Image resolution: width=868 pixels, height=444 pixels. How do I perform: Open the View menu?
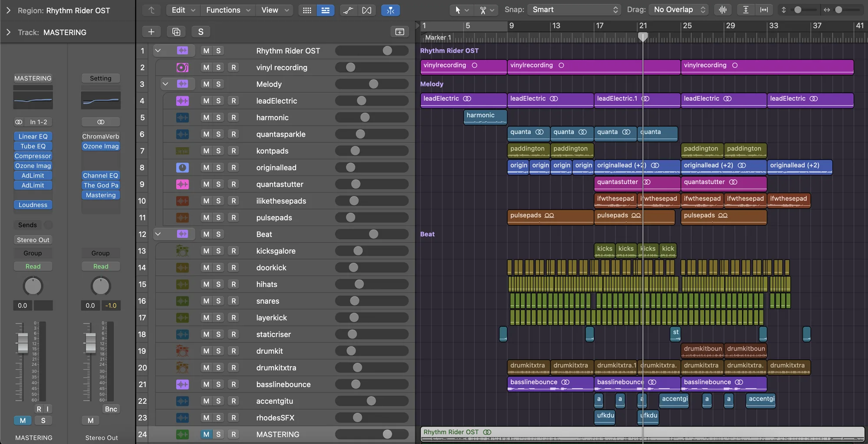click(275, 10)
